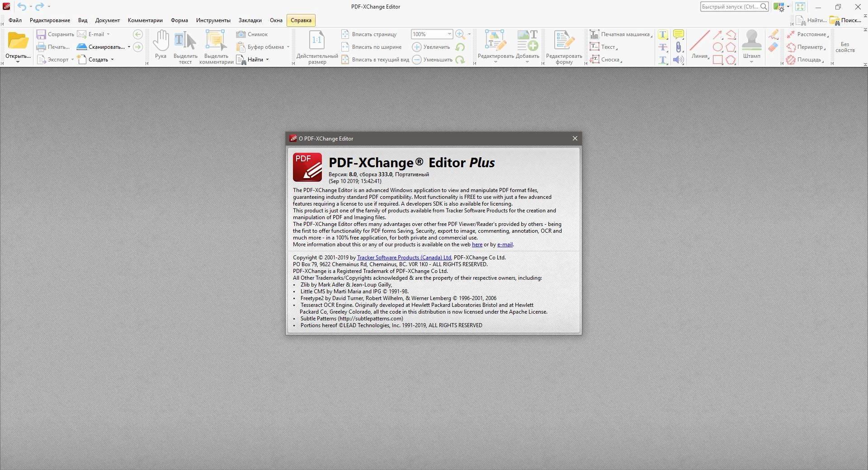
Task: Follow the Tracker Software Products (Canada) Ltd link
Action: [x=404, y=258]
